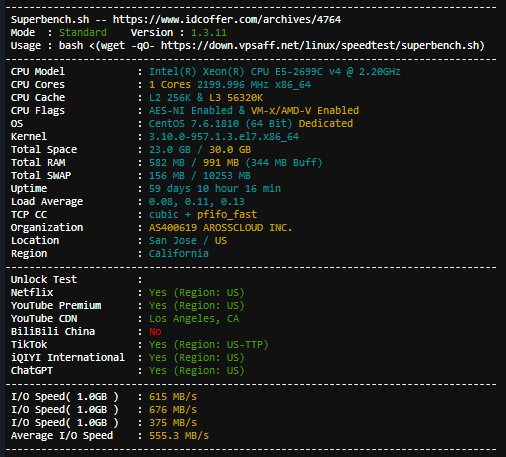506x457 pixels.
Task: Select the 'Total SWAP' label
Action: click(41, 176)
